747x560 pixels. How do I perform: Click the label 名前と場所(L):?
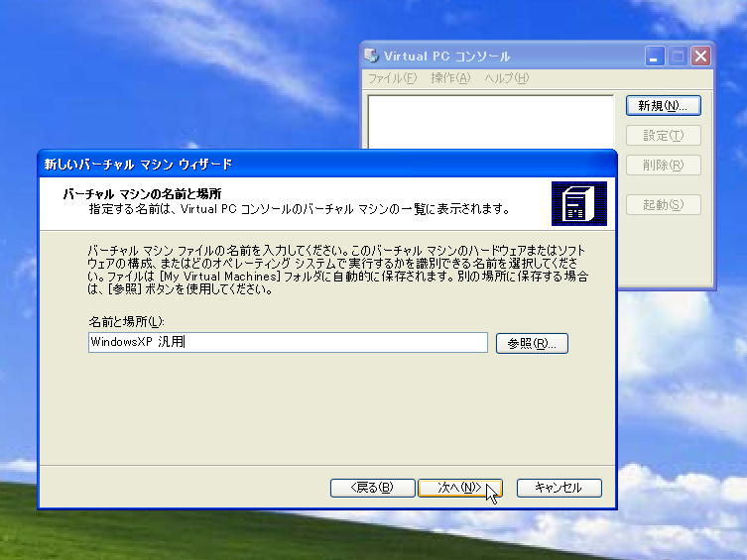tap(126, 322)
